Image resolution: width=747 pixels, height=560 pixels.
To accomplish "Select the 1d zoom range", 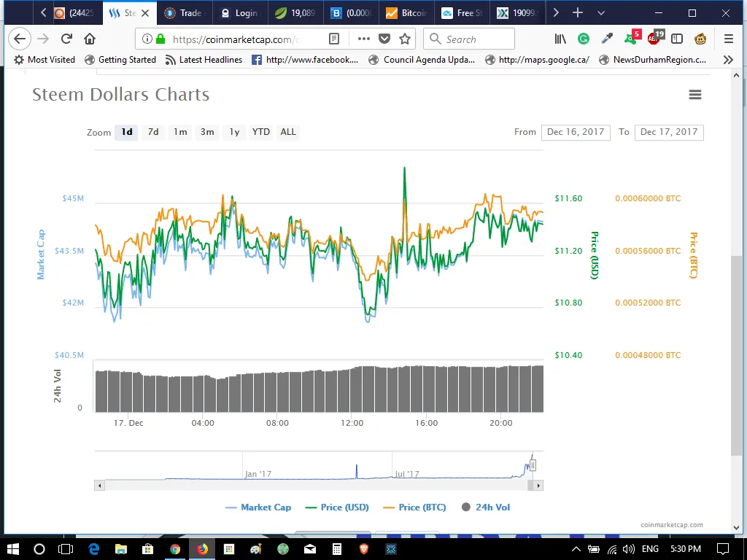I will pyautogui.click(x=127, y=132).
